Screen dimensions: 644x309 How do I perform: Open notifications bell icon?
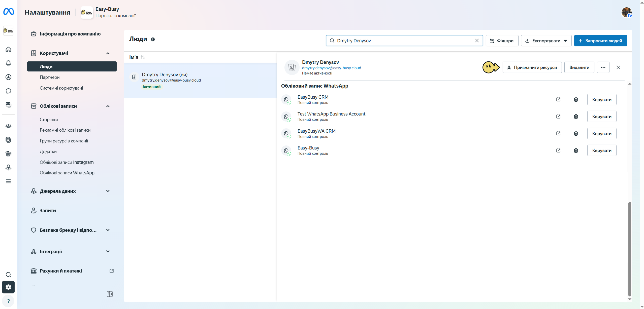pos(8,63)
